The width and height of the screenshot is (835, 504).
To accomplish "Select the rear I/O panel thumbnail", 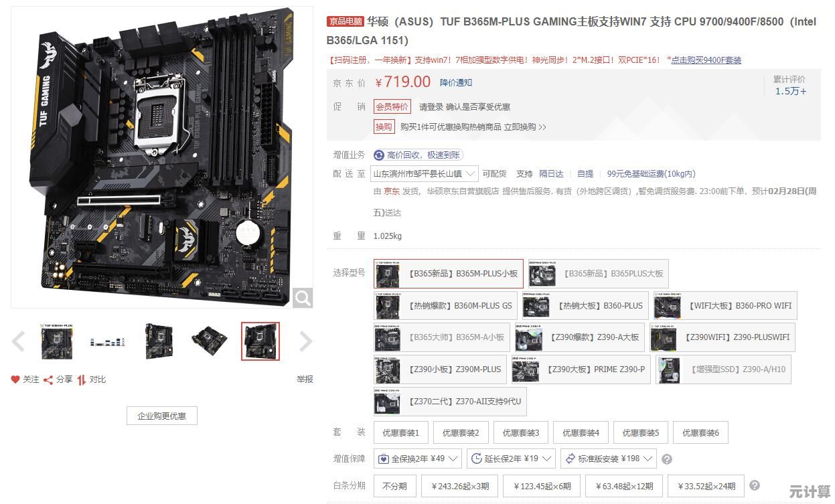I will coord(108,341).
